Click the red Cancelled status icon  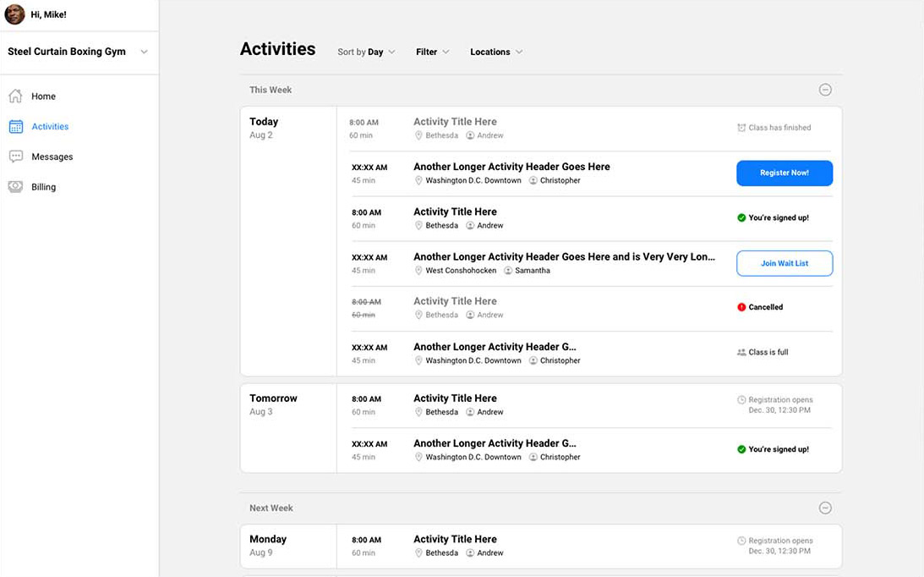[x=740, y=307]
